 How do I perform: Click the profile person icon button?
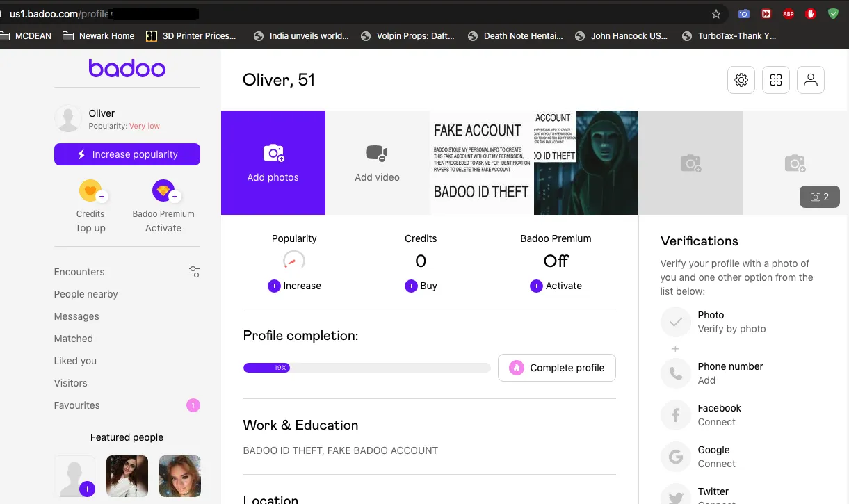pos(811,80)
